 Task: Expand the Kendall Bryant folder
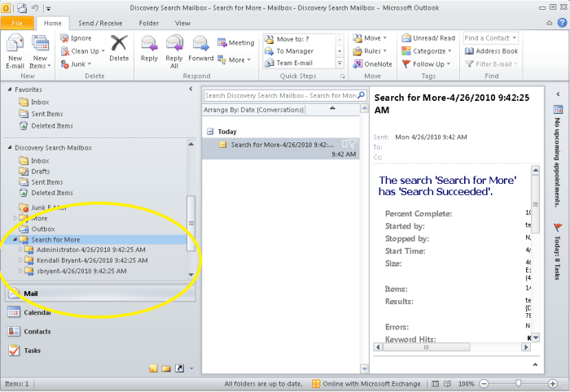[x=19, y=260]
